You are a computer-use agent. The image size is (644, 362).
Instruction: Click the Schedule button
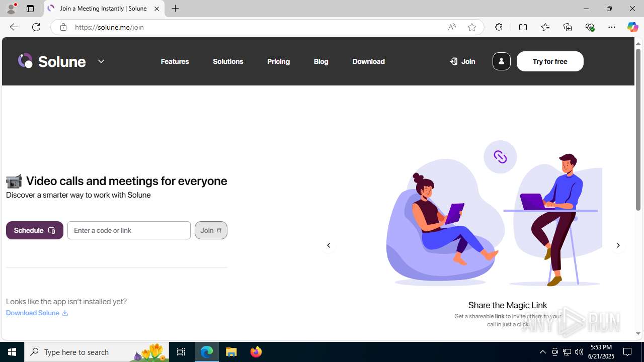point(35,230)
